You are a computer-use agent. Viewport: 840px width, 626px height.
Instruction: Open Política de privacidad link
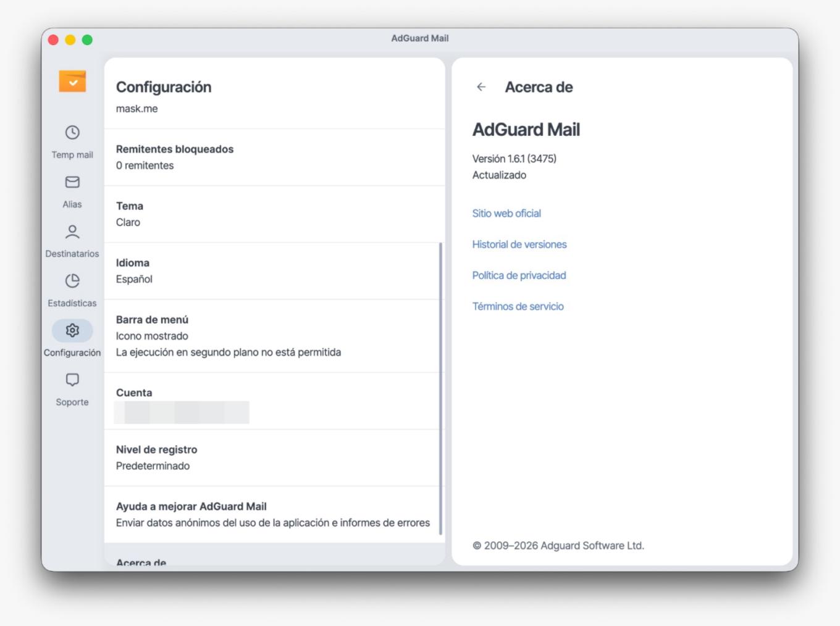point(519,275)
